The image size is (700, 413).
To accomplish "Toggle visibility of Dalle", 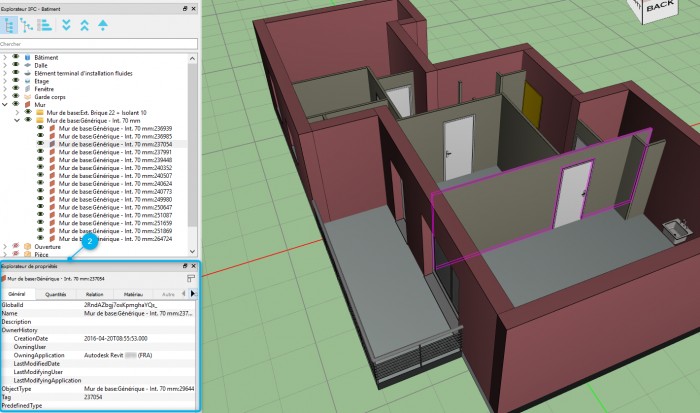I will 16,65.
